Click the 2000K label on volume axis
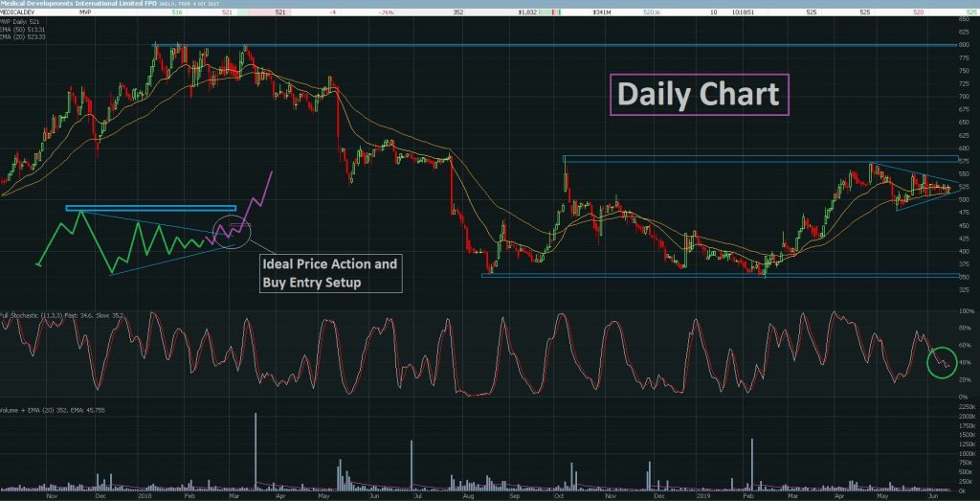980x501 pixels. [x=965, y=416]
